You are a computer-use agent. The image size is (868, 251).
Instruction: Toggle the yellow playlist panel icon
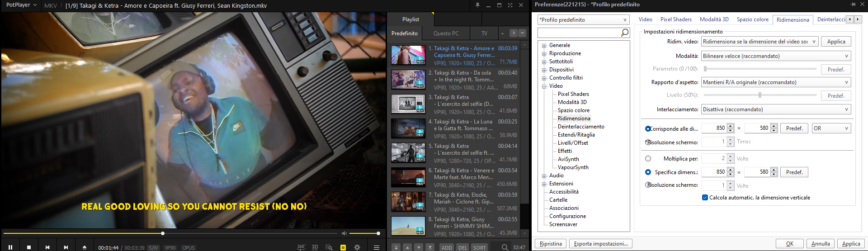tap(343, 247)
